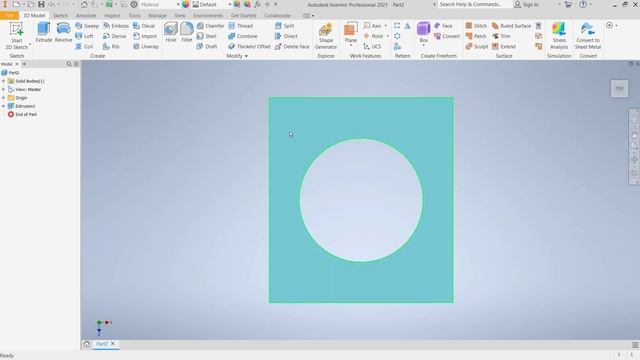This screenshot has height=360, width=640.
Task: Open the File menu
Action: (9, 16)
